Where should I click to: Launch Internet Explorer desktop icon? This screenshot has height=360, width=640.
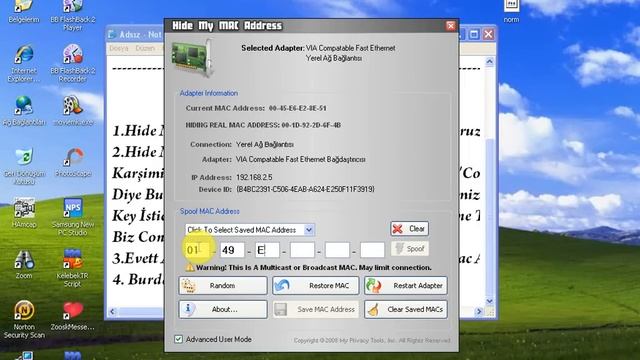click(24, 63)
